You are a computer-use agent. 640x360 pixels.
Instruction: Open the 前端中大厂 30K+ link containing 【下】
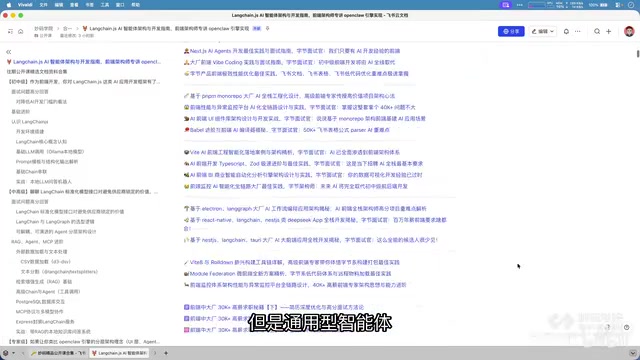pos(277,307)
